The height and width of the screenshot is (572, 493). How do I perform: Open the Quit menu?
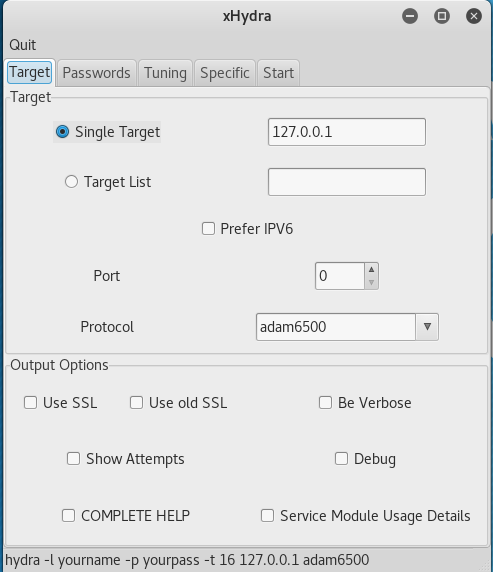coord(23,45)
